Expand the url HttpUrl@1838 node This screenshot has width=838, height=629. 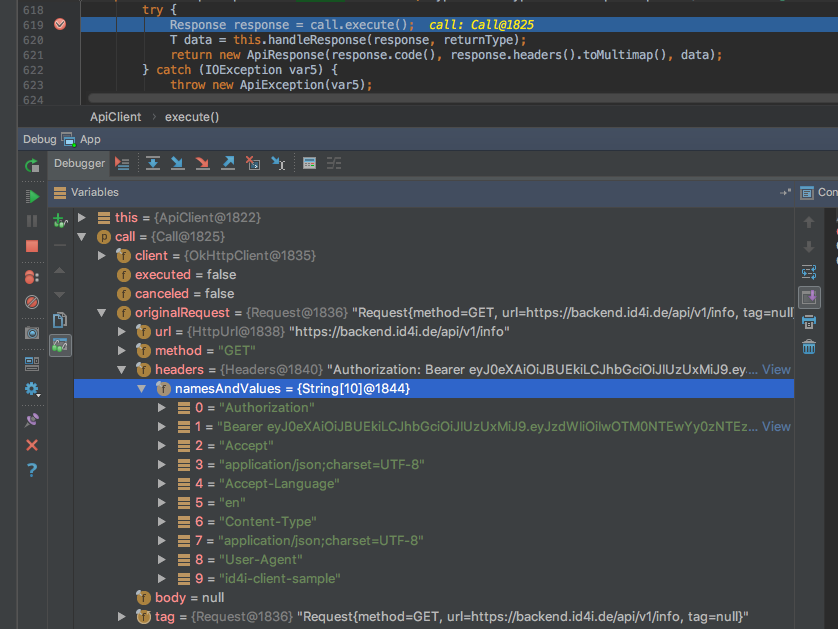(x=122, y=331)
